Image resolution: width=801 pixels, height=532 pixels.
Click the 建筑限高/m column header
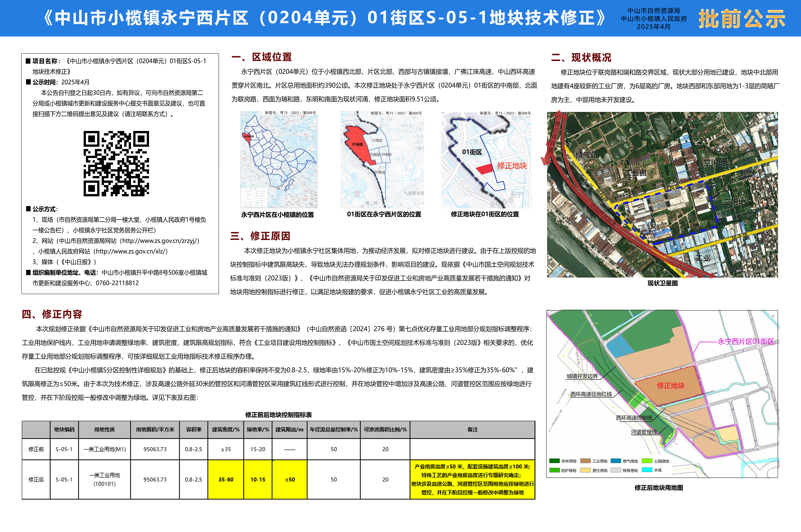(289, 430)
